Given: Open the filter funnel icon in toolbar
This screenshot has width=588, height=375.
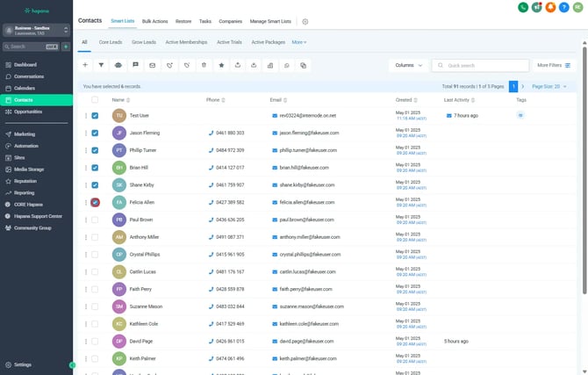Looking at the screenshot, I should coord(101,65).
